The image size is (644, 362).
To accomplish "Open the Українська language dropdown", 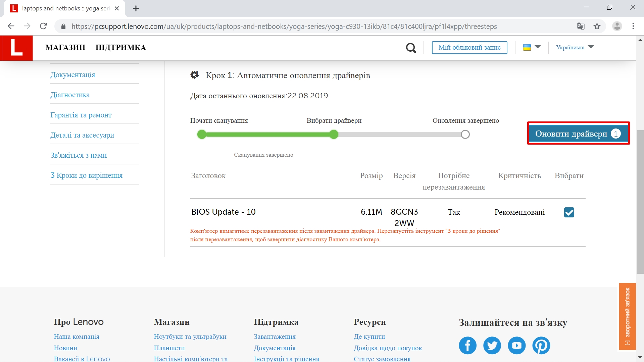I will pos(575,47).
